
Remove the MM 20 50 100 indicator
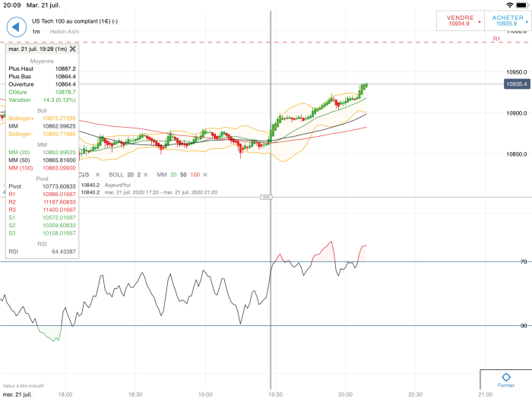pyautogui.click(x=205, y=175)
